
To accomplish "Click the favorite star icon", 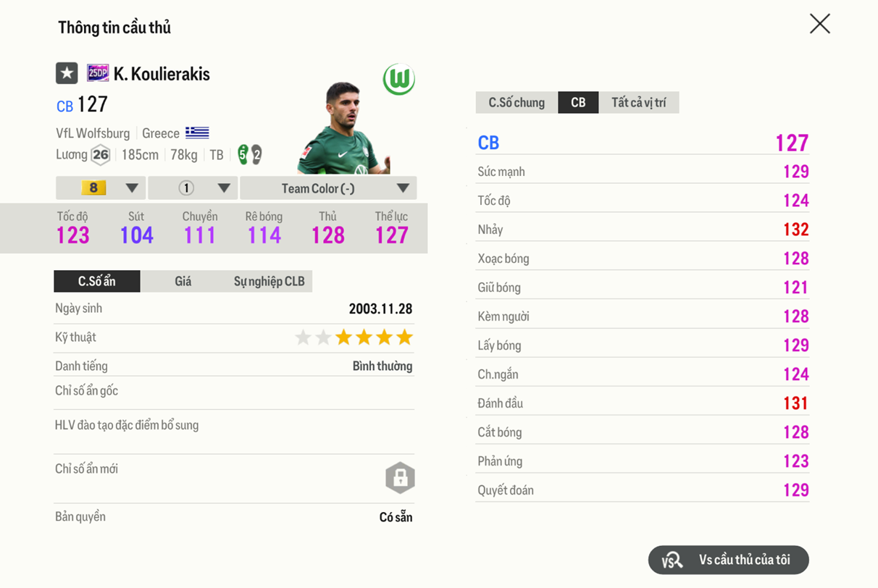I will click(x=67, y=73).
